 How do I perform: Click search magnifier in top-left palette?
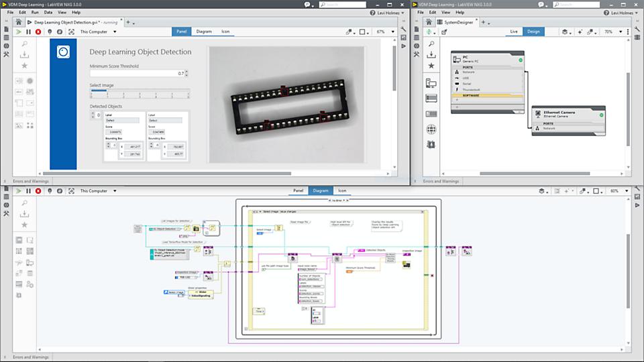pos(25,44)
